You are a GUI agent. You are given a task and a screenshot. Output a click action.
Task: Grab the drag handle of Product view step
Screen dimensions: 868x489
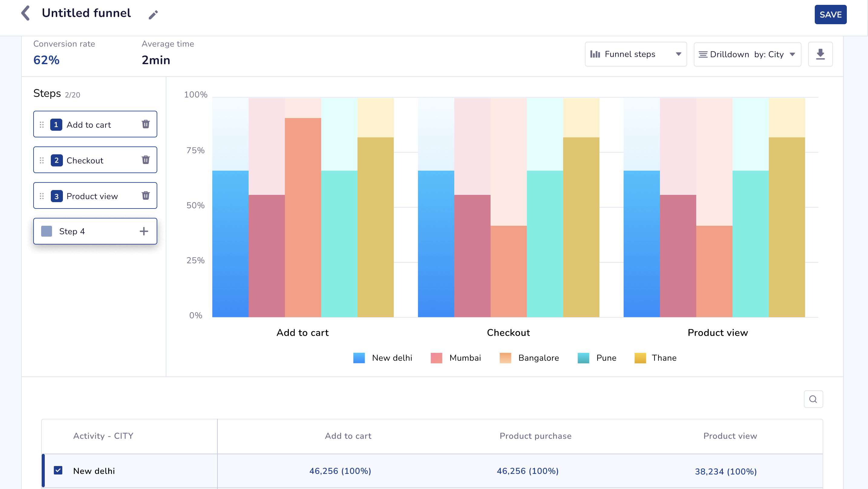tap(42, 196)
